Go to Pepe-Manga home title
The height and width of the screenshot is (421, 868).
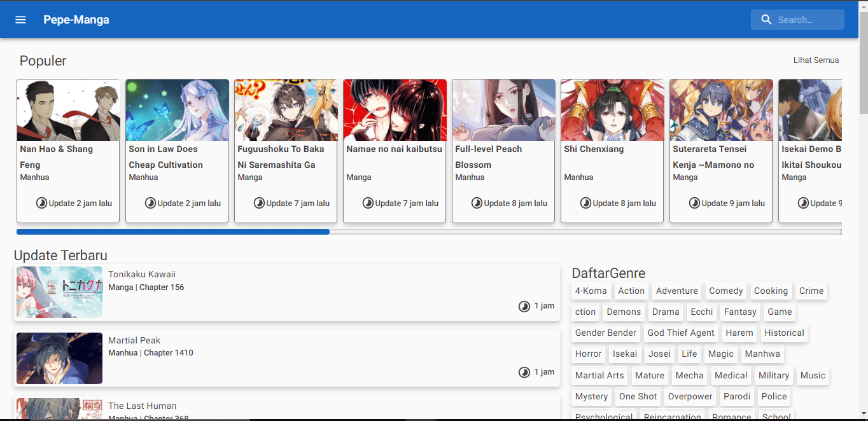coord(76,20)
